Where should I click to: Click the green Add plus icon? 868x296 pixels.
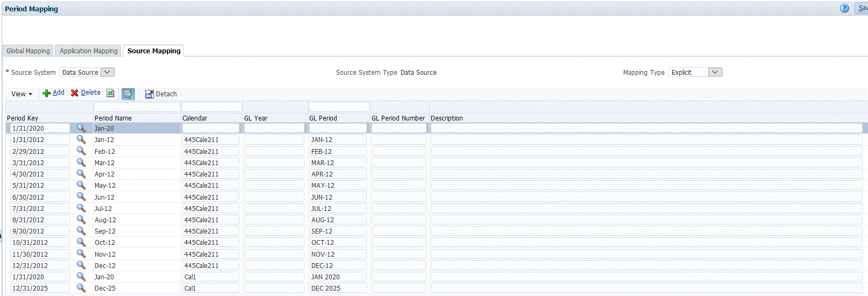point(47,93)
